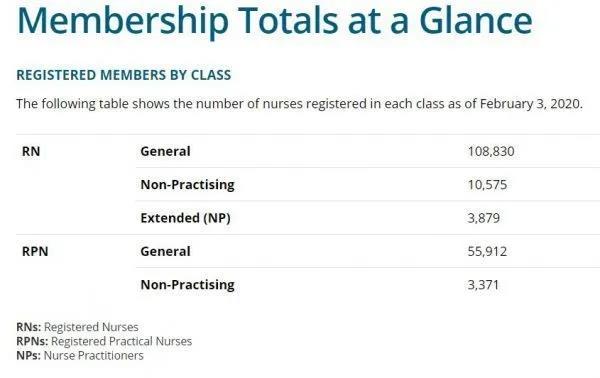600x378 pixels.
Task: Click the word Glance in the title
Action: point(476,21)
